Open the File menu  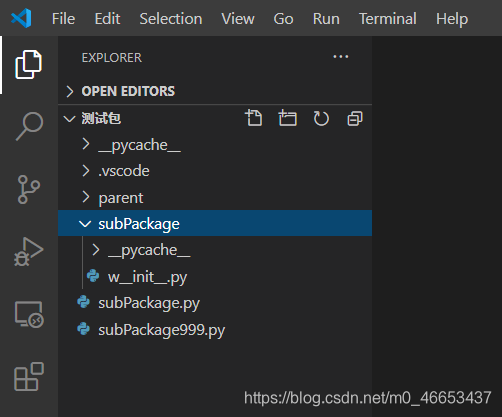(63, 19)
